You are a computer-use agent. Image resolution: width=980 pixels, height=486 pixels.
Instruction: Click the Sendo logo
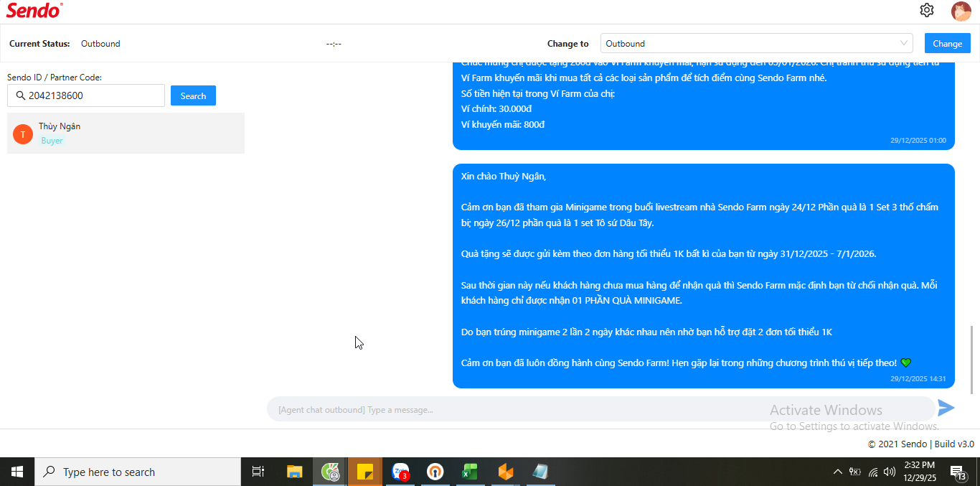click(x=34, y=10)
